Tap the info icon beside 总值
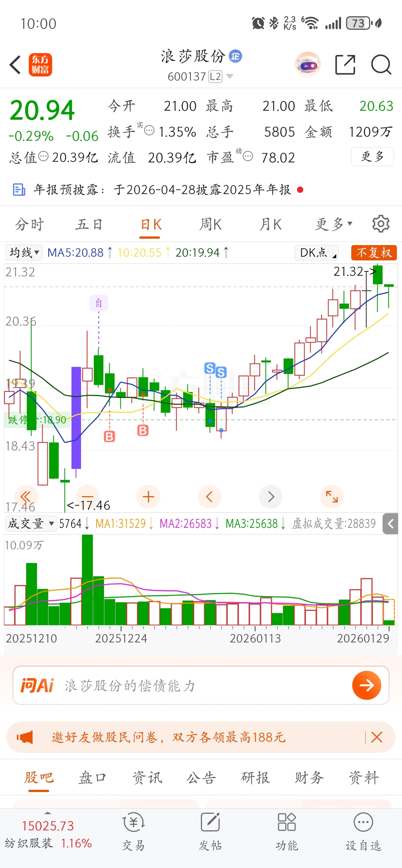 tap(43, 156)
